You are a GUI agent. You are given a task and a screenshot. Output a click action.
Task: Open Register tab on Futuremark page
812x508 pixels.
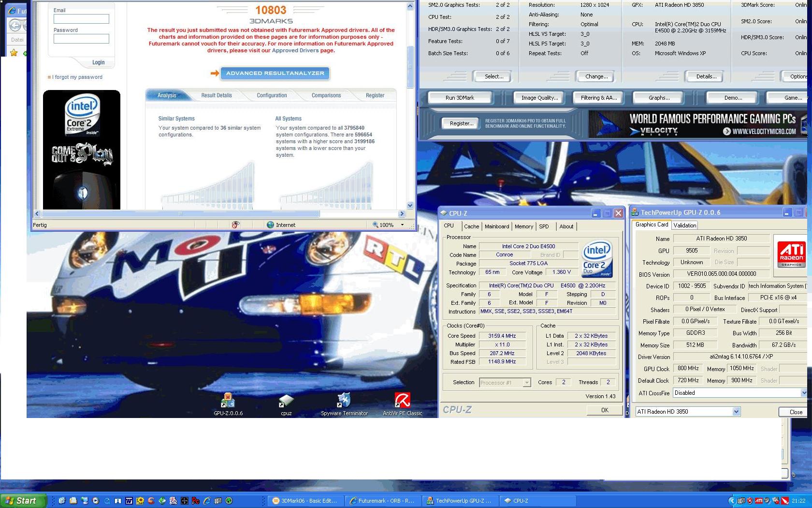point(375,95)
